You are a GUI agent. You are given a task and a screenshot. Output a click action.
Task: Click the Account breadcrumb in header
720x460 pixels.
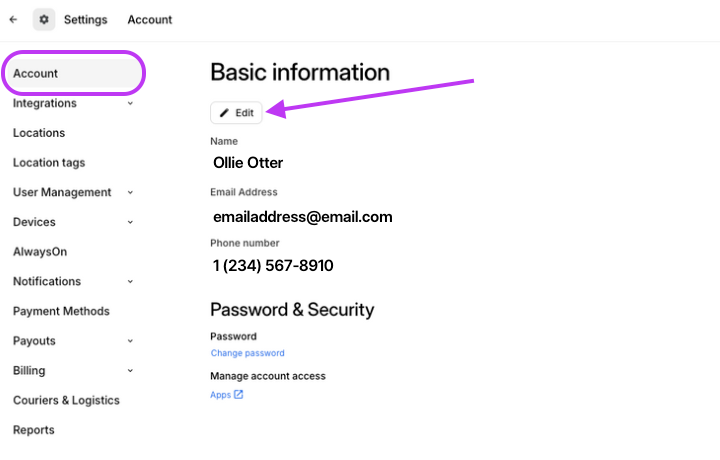(150, 19)
